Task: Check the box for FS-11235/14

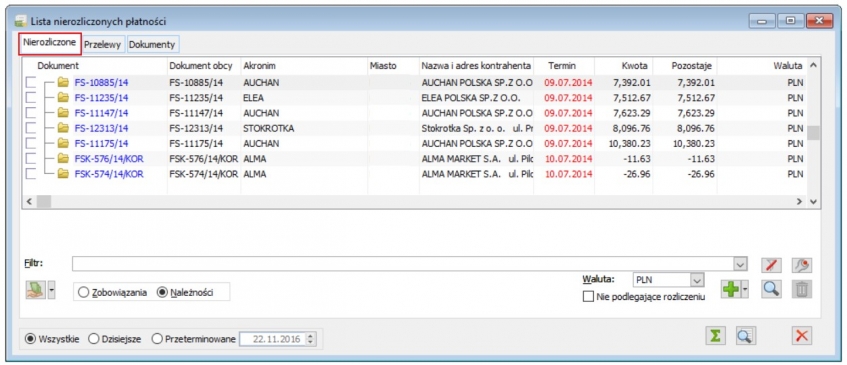Action: (31, 98)
